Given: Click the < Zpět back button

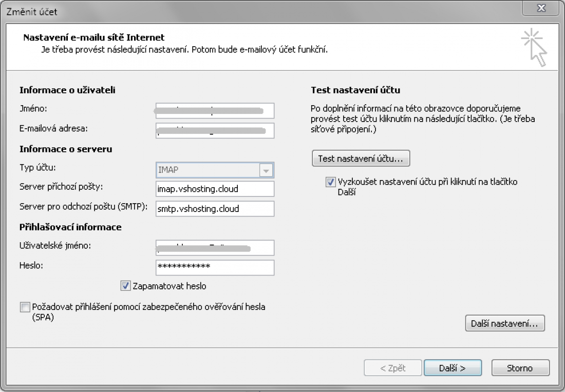Looking at the screenshot, I should tap(392, 368).
